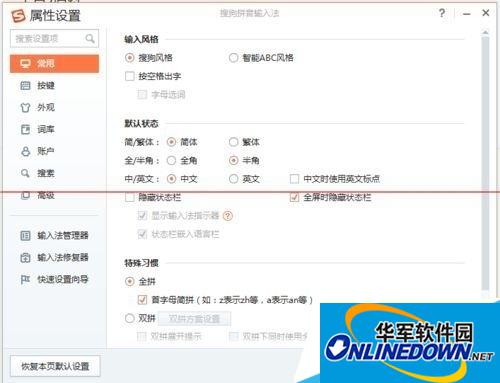
Task: Toggle the 全屏时隐藏状态栏 checkbox
Action: [294, 197]
